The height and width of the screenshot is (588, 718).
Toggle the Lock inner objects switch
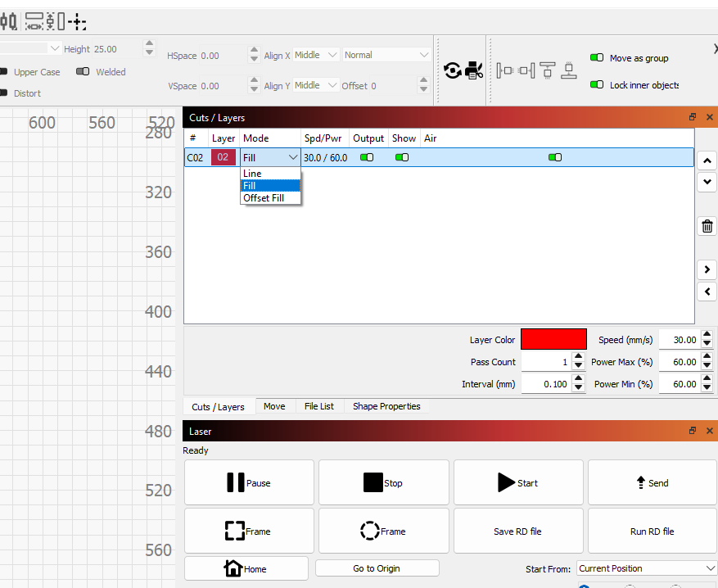pos(597,85)
